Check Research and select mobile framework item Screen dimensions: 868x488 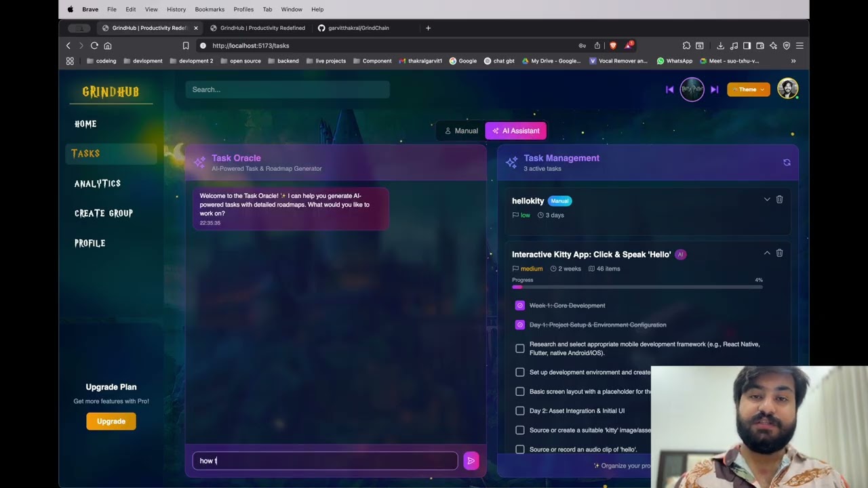point(520,348)
